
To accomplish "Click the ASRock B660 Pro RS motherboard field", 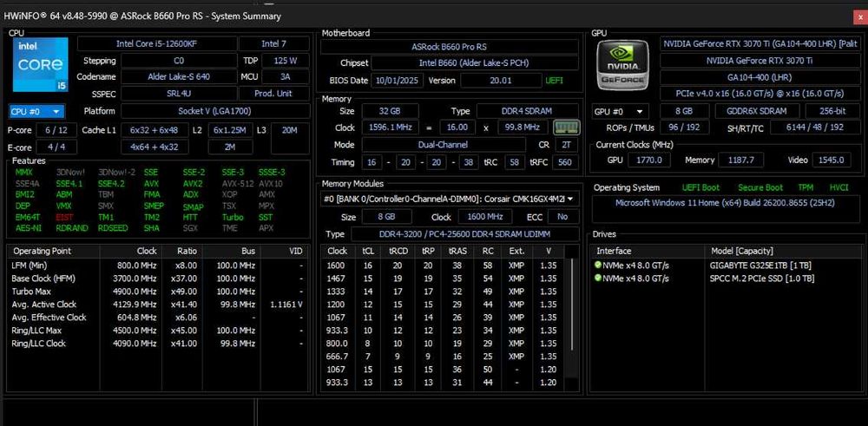I will 450,47.
